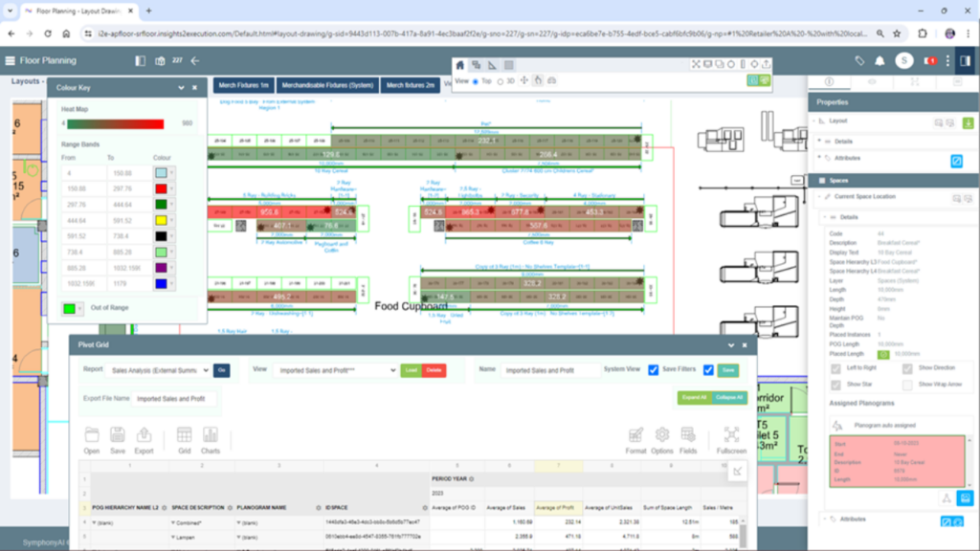Open the Charts view in Pivot Grid
980x551 pixels.
[210, 440]
